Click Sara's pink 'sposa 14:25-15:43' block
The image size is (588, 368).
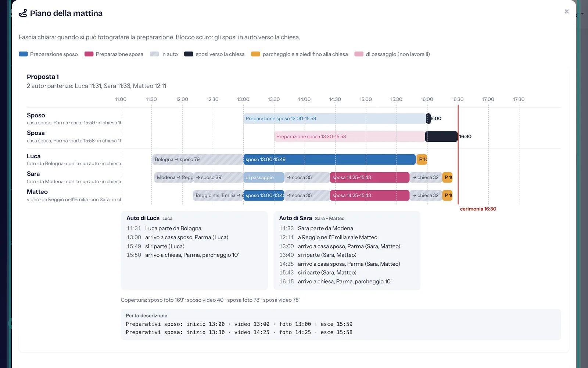pos(370,177)
